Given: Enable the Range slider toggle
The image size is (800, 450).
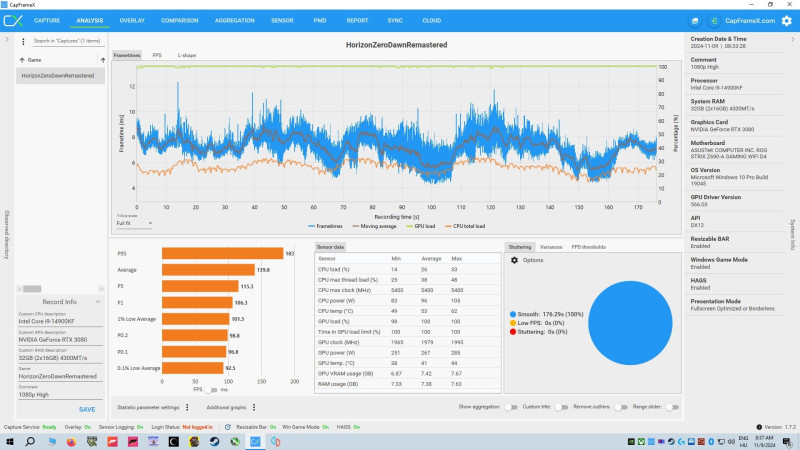Looking at the screenshot, I should 672,407.
